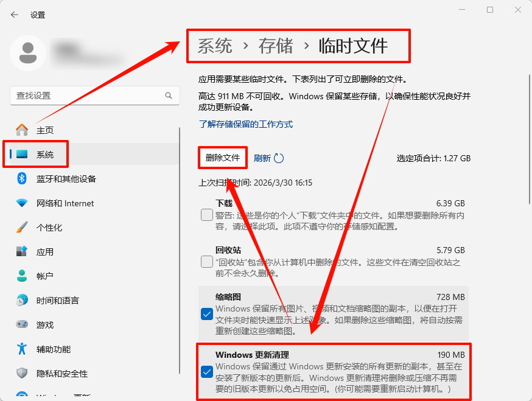Click the 删除文件 button
This screenshot has height=401, width=532.
click(222, 157)
